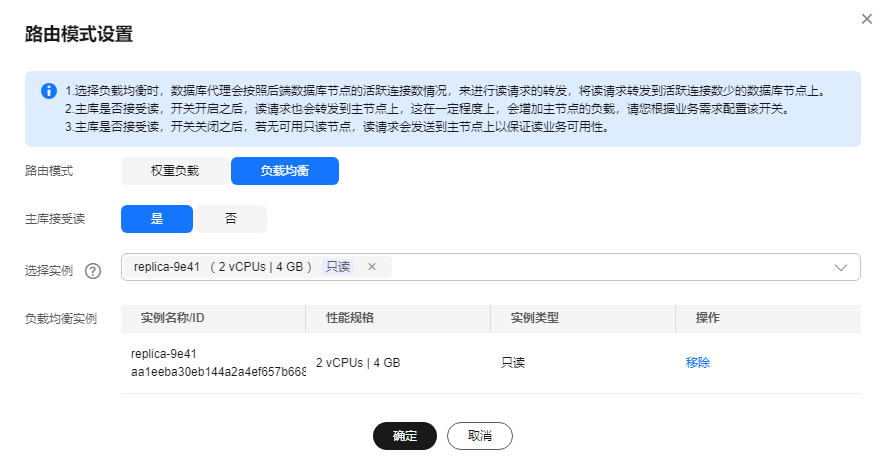The height and width of the screenshot is (476, 887).
Task: Click the 只读 tag inside the selection box
Action: [337, 267]
